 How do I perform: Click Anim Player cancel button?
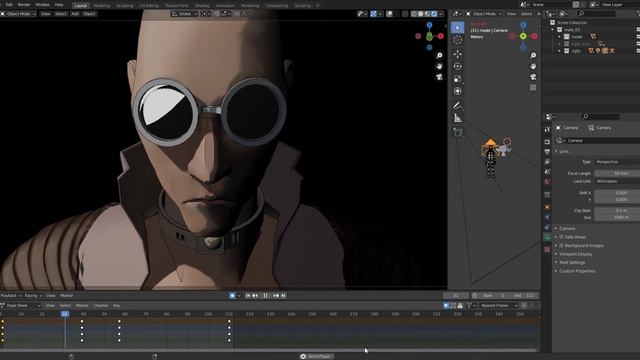pyautogui.click(x=303, y=356)
